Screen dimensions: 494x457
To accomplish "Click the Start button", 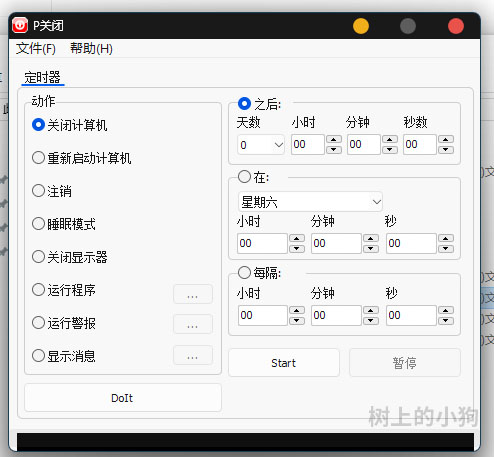I will [284, 363].
